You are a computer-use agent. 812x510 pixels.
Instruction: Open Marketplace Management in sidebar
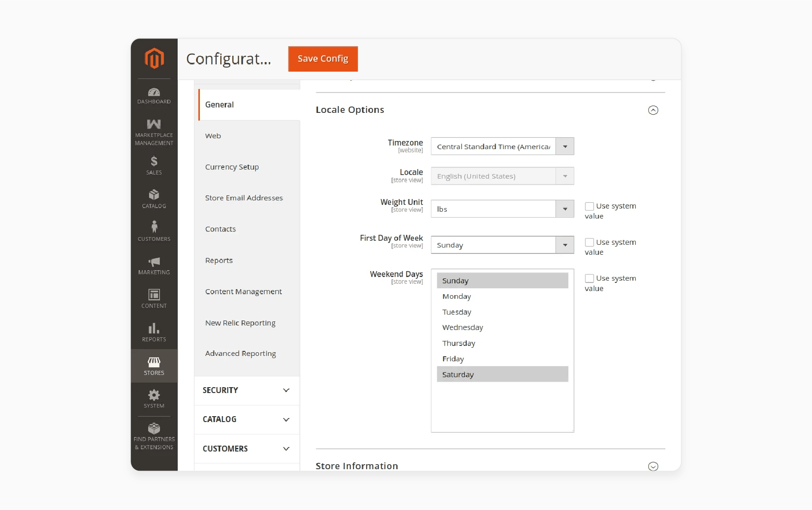(x=154, y=132)
